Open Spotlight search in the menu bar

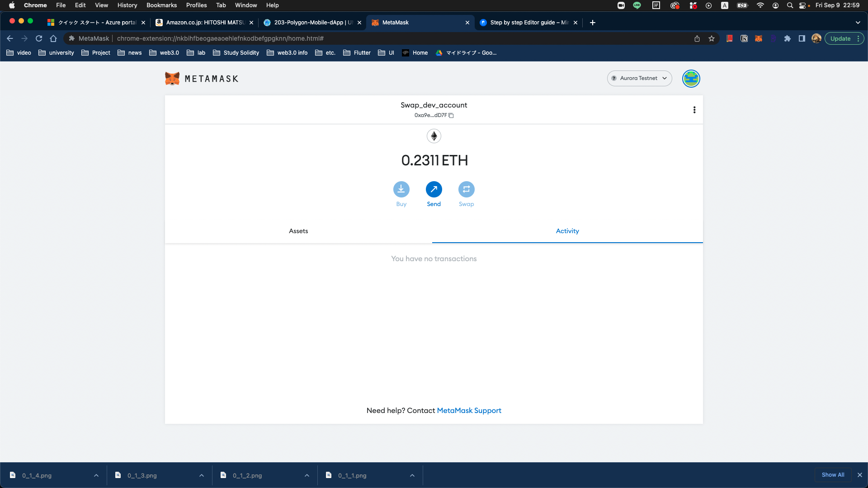[790, 5]
